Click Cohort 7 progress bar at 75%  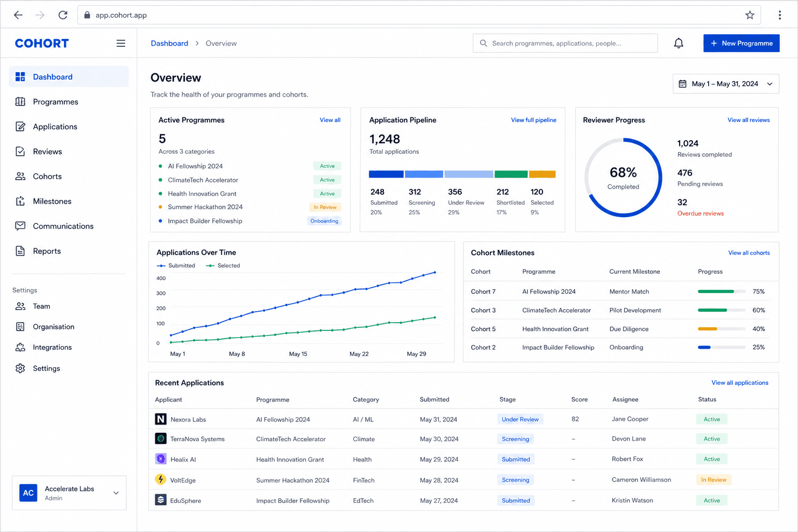pos(722,291)
